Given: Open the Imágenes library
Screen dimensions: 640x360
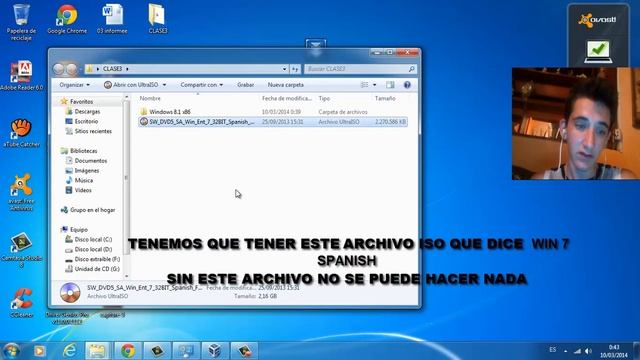Looking at the screenshot, I should click(87, 170).
